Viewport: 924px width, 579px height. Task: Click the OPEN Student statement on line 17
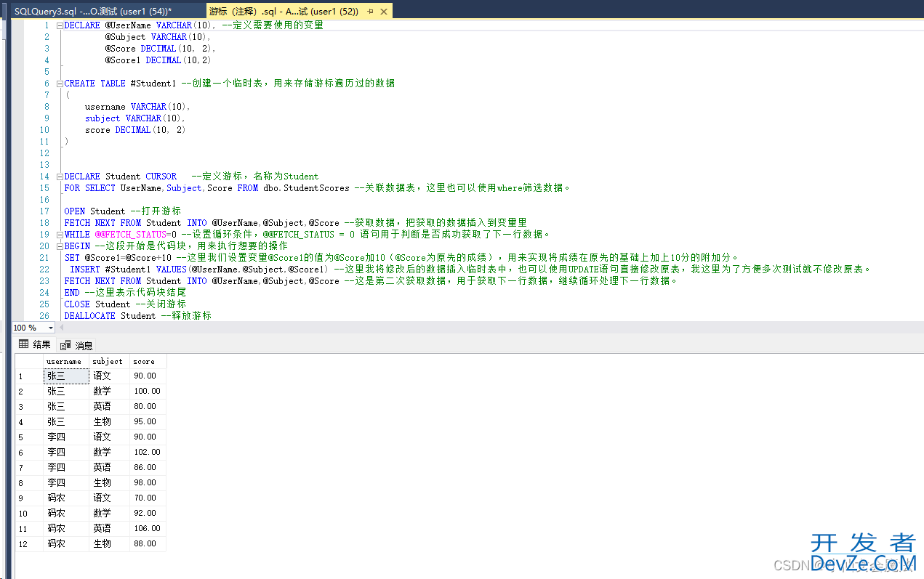click(95, 211)
